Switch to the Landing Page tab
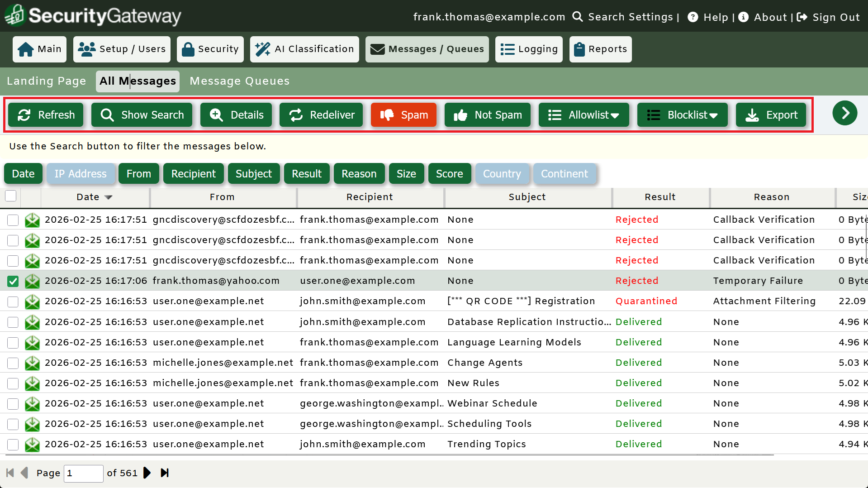Viewport: 868px width, 488px height. pos(47,81)
